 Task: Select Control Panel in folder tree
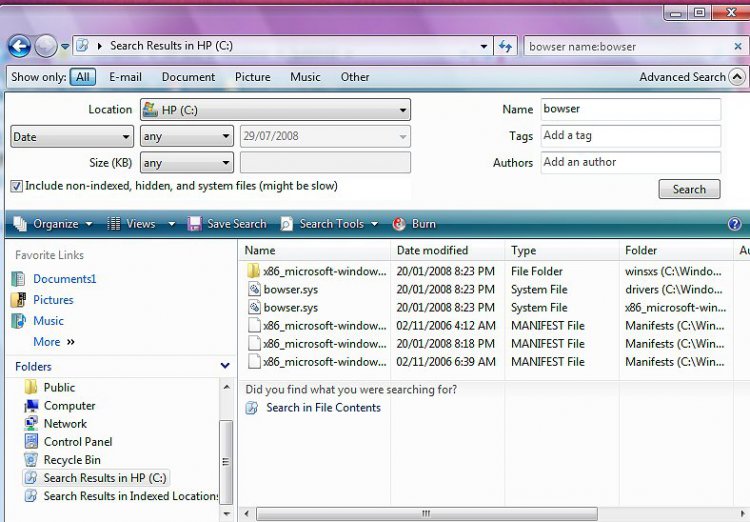[x=78, y=442]
